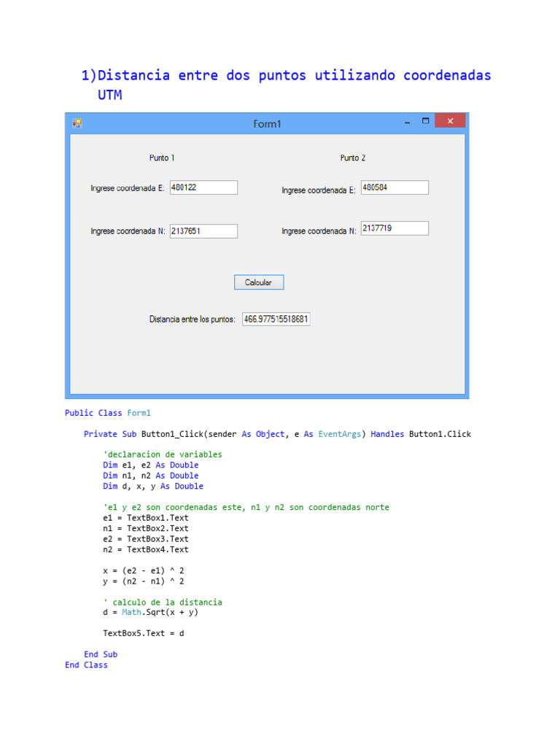560x747 pixels.
Task: Click the Form1 title bar text
Action: [x=267, y=124]
